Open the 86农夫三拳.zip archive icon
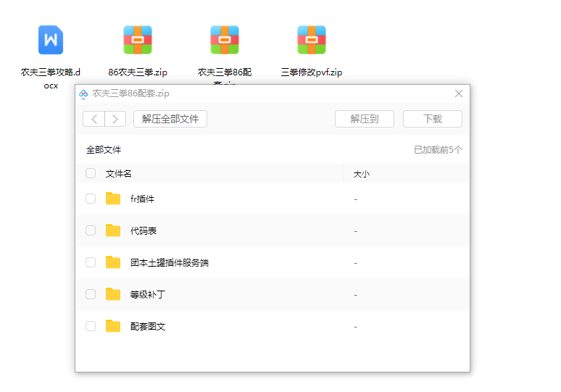 click(138, 40)
